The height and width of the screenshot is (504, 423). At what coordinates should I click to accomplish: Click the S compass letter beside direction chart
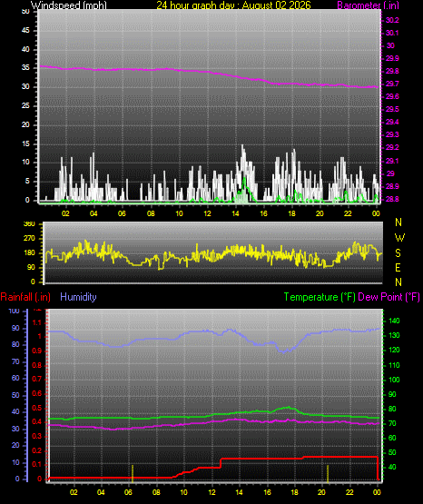pyautogui.click(x=398, y=253)
